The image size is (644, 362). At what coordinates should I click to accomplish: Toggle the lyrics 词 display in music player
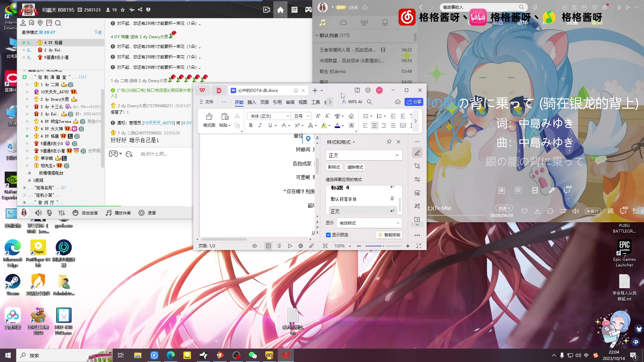610,211
